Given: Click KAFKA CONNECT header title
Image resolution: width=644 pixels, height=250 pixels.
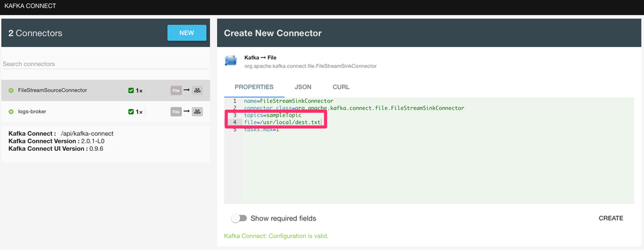Looking at the screenshot, I should [30, 6].
